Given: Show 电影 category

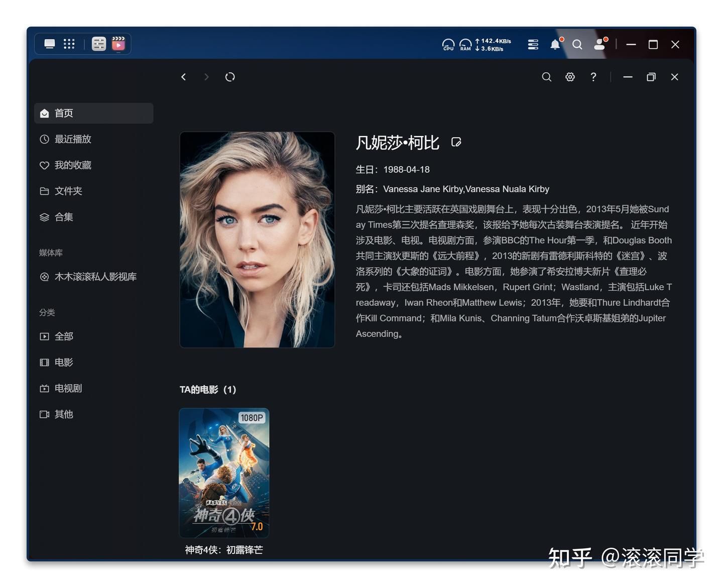Looking at the screenshot, I should [94, 363].
